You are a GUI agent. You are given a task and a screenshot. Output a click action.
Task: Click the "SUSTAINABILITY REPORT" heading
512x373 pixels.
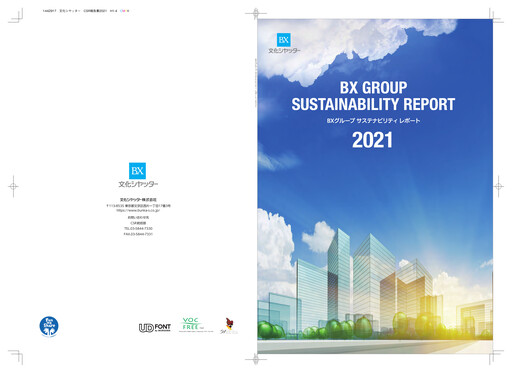click(x=373, y=104)
